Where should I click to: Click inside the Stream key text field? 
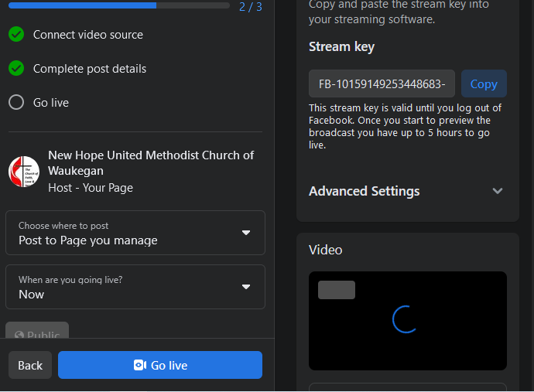coord(382,84)
